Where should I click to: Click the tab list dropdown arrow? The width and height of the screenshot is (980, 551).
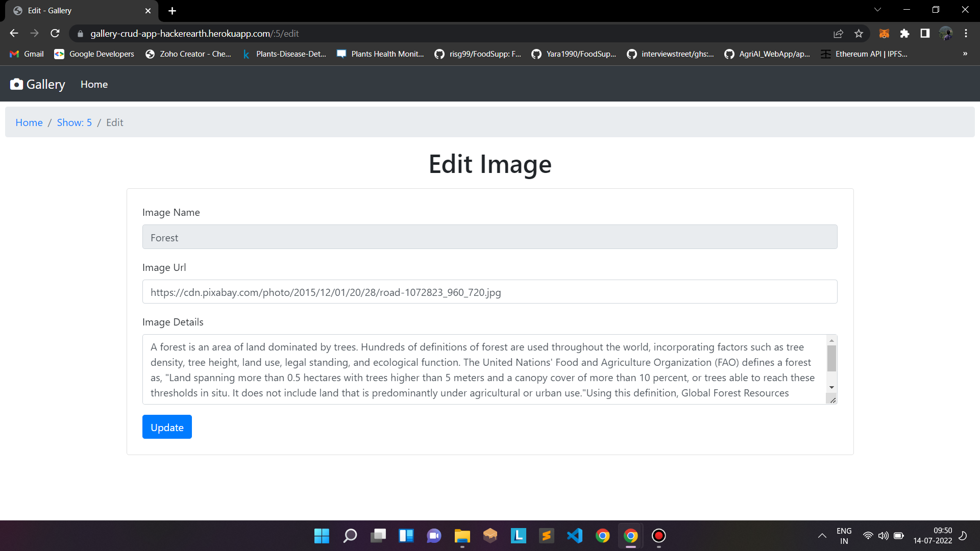[878, 10]
